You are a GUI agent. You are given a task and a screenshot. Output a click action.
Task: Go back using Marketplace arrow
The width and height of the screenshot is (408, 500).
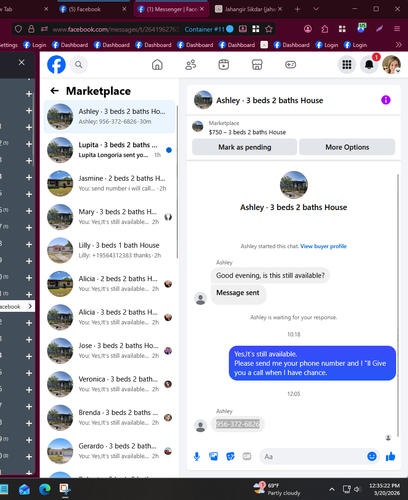click(54, 91)
